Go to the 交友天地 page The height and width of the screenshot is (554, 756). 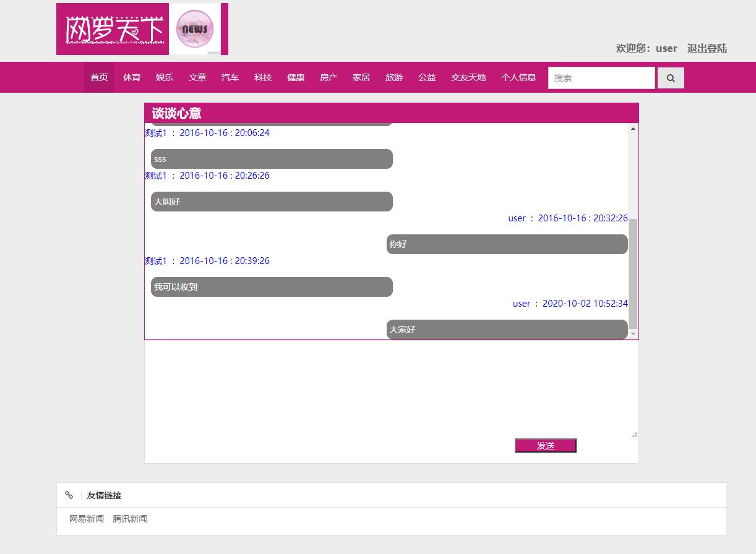(x=468, y=77)
